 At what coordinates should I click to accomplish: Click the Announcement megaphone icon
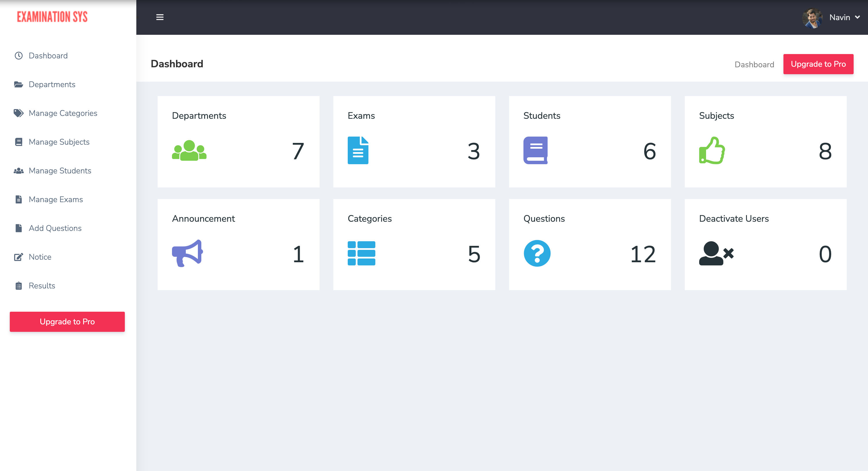[x=187, y=253]
